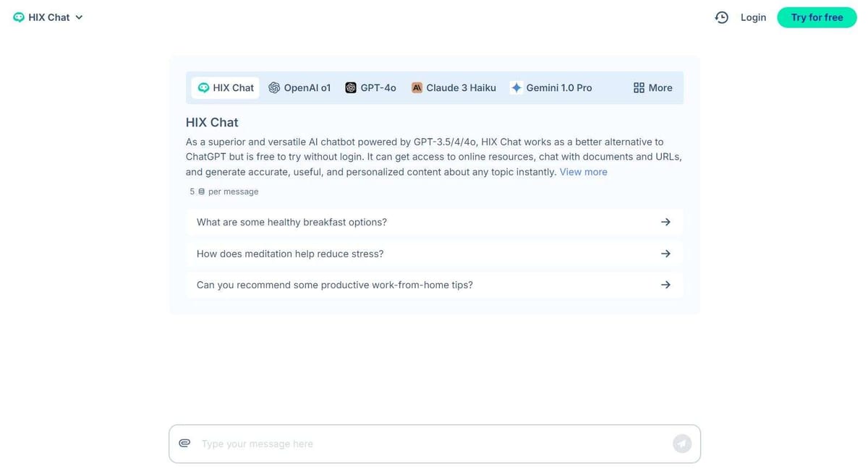Click the arrow beside the work-from-home tips prompt
The width and height of the screenshot is (868, 469).
coord(665,285)
